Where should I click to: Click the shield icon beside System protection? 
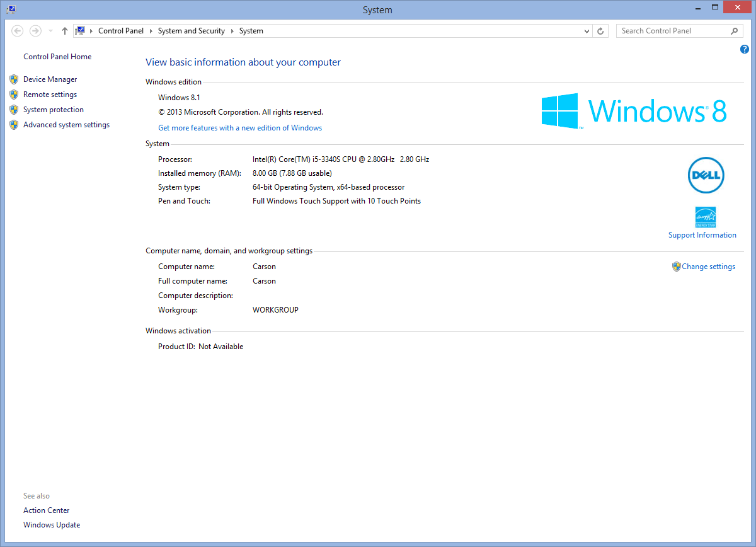14,110
